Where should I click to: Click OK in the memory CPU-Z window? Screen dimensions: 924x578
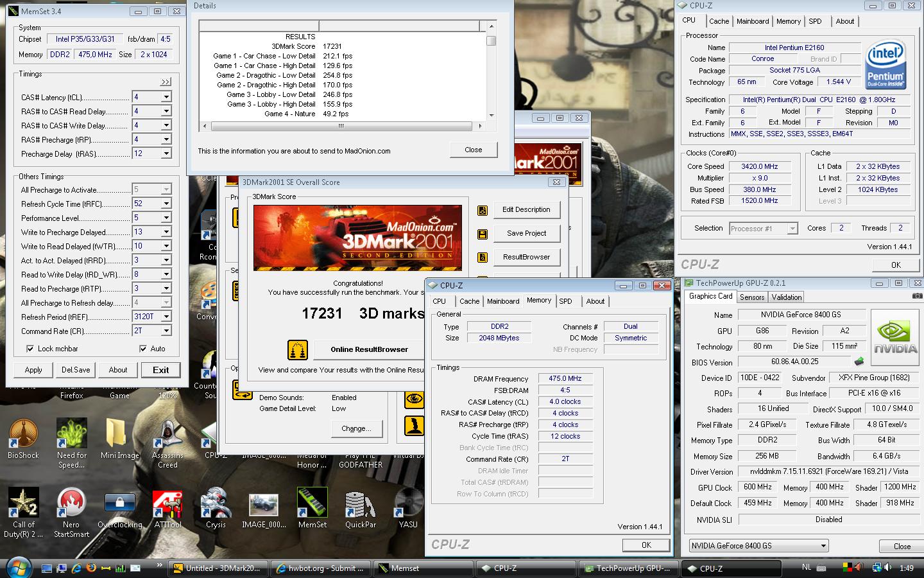[x=646, y=545]
